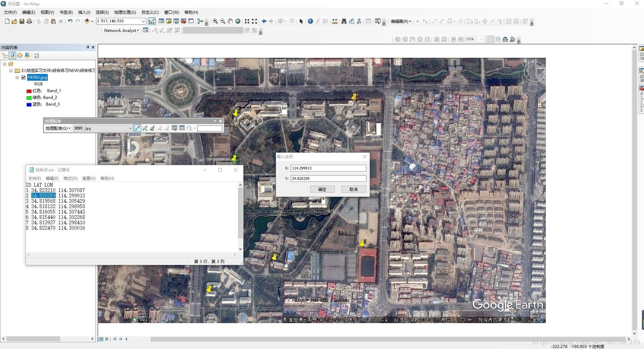This screenshot has width=644, height=349.
Task: Click the Add Data plus icon
Action: pyautogui.click(x=87, y=21)
